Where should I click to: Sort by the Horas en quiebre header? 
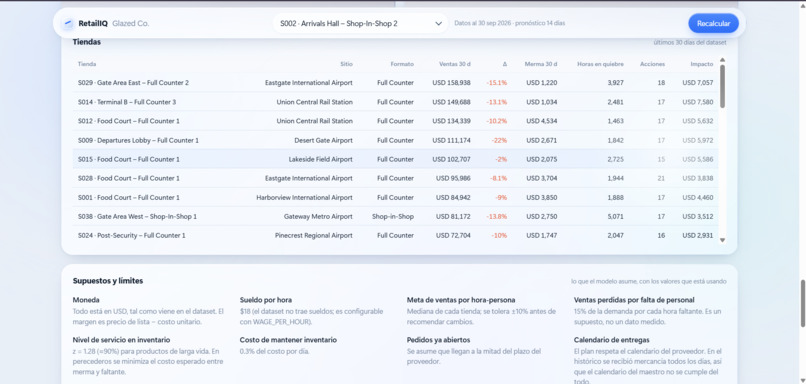coord(600,64)
